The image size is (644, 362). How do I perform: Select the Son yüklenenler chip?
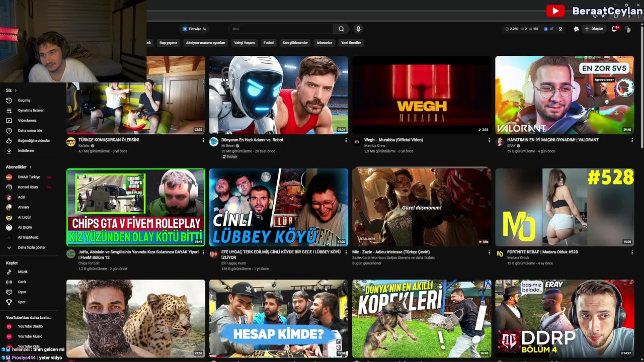[295, 43]
